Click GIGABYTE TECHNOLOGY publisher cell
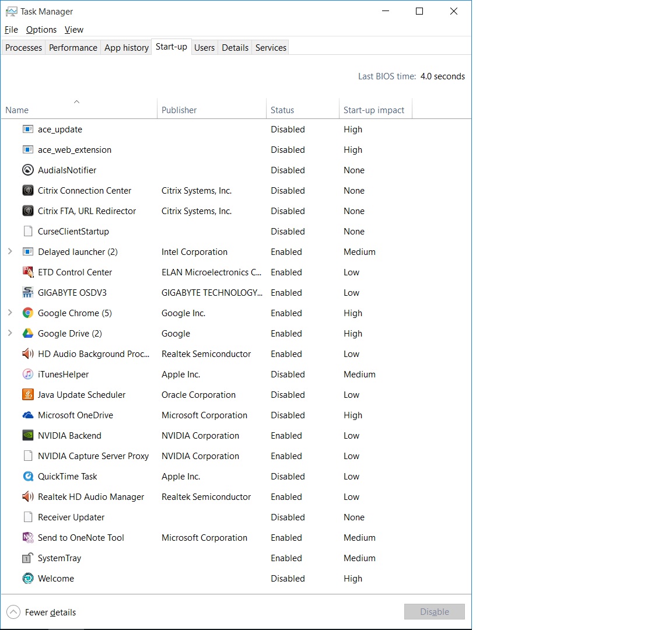 (212, 293)
